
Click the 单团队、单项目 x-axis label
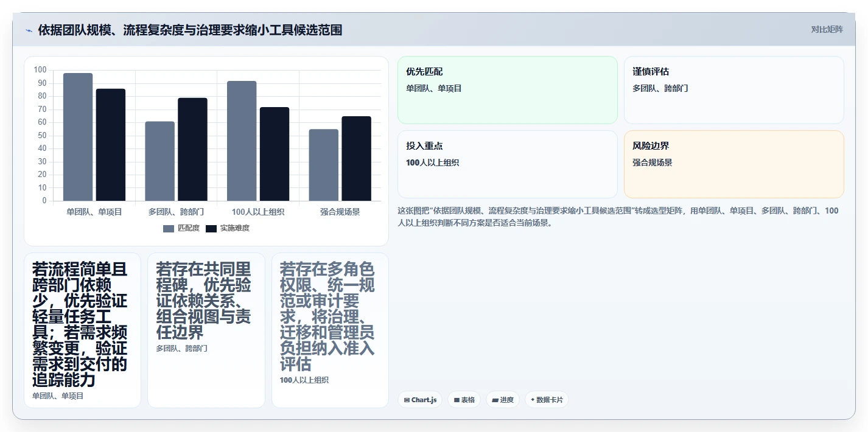point(94,212)
